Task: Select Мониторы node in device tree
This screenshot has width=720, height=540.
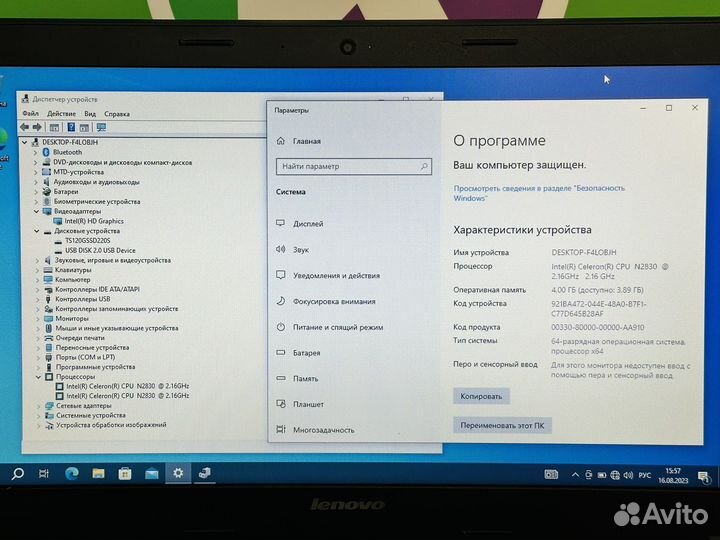Action: point(72,319)
